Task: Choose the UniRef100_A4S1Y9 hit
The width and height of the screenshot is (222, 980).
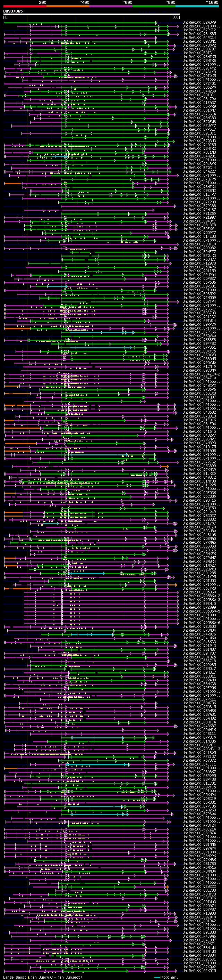Action: 199,72
